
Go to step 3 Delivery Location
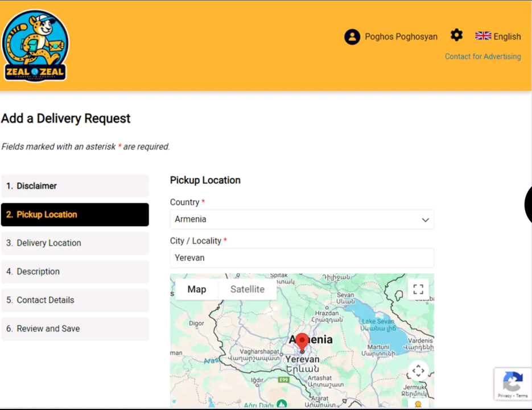click(x=75, y=243)
